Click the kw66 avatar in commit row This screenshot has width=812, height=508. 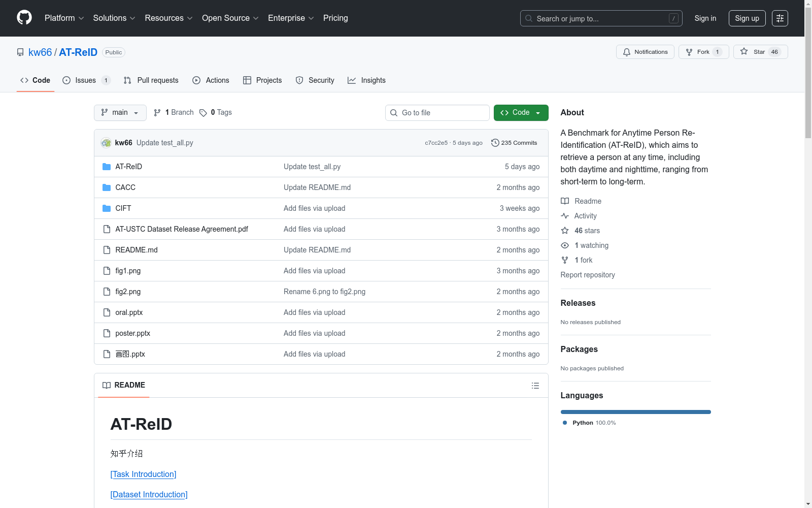106,143
